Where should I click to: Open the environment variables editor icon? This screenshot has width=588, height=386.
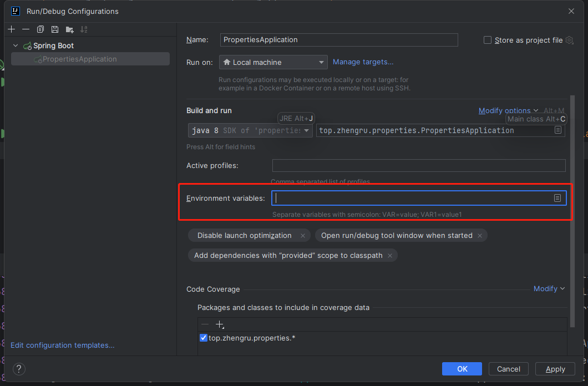click(x=557, y=198)
